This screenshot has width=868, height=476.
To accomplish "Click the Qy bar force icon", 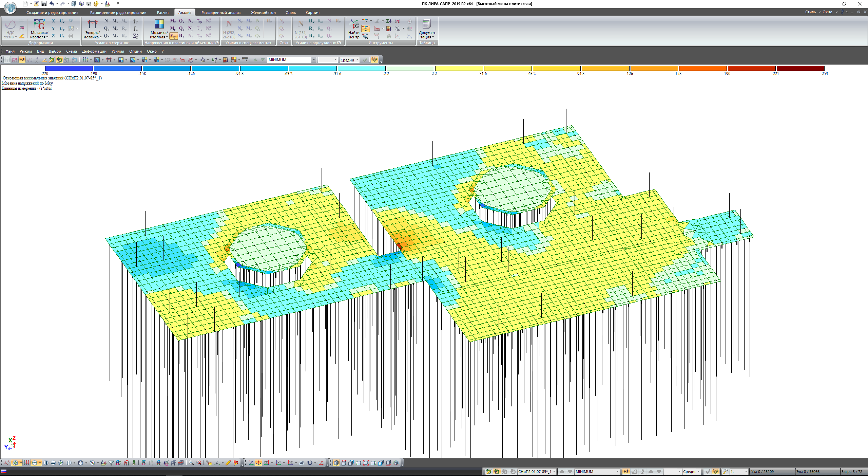I will click(107, 29).
